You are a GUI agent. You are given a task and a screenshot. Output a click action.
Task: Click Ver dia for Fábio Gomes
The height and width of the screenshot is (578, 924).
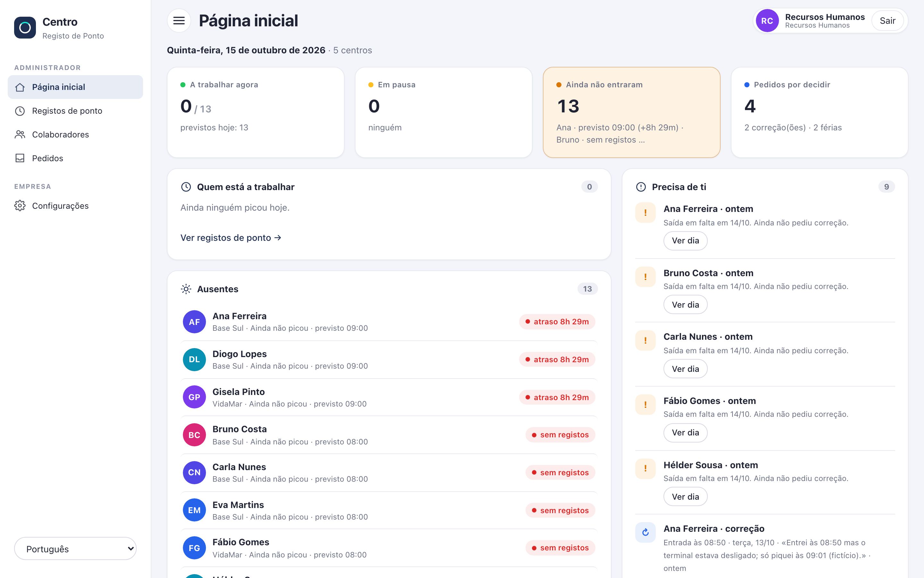(685, 433)
